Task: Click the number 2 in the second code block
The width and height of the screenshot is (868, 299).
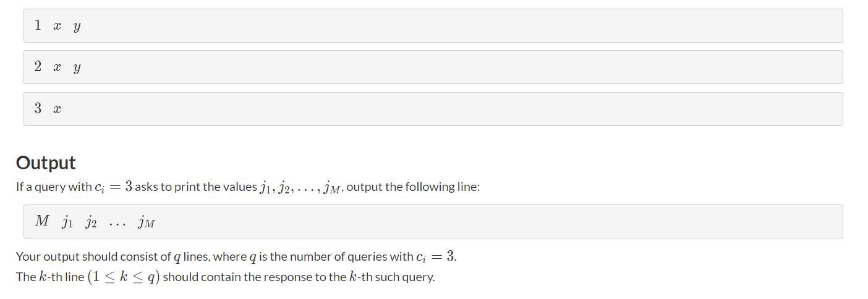Action: [x=38, y=67]
